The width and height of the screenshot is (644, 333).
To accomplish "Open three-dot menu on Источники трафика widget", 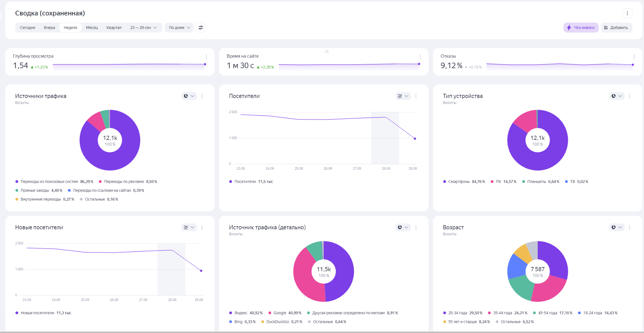I will pos(202,96).
